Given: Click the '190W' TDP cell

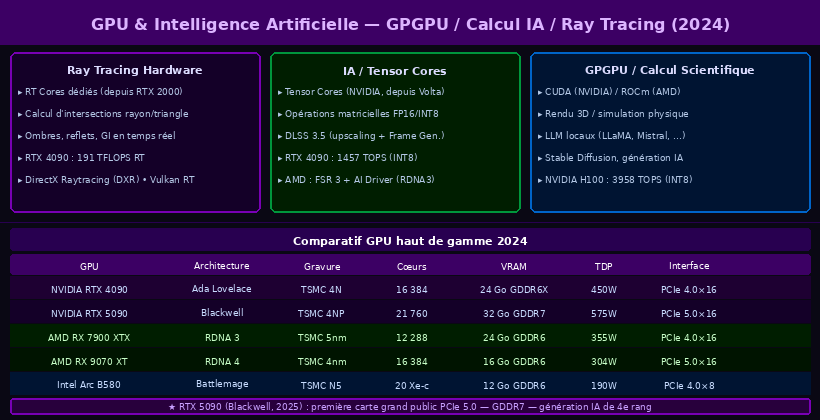Looking at the screenshot, I should 604,386.
